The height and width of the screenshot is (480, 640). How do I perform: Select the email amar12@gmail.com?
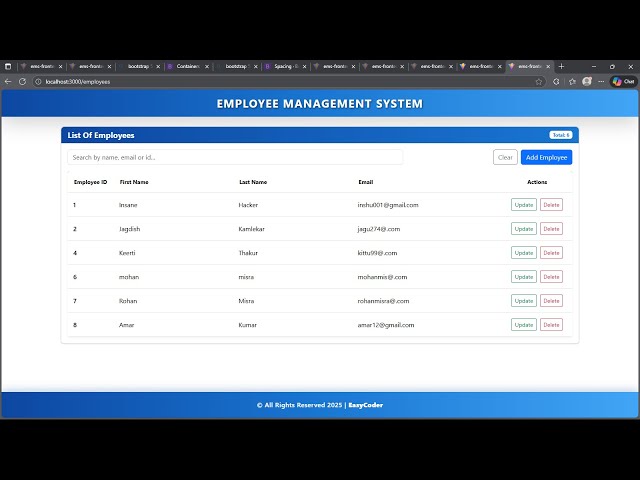click(386, 325)
